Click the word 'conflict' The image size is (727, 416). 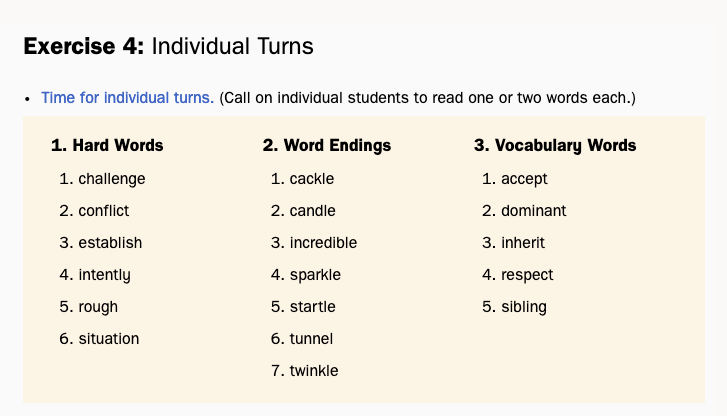pos(104,211)
